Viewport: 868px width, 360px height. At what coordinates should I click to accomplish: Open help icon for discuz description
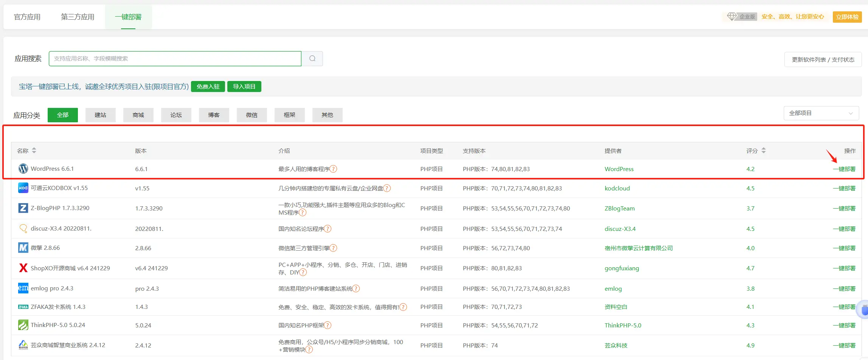click(328, 229)
